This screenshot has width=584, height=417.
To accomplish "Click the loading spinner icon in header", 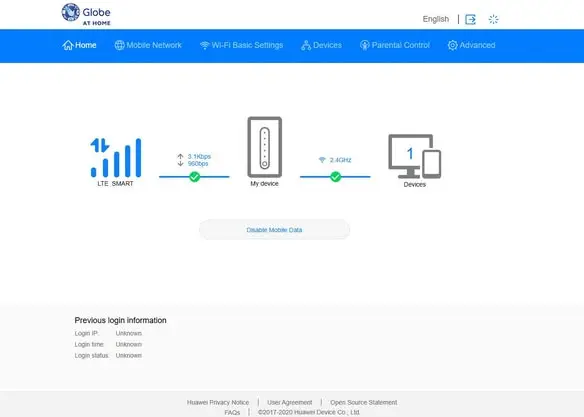I will pyautogui.click(x=493, y=19).
